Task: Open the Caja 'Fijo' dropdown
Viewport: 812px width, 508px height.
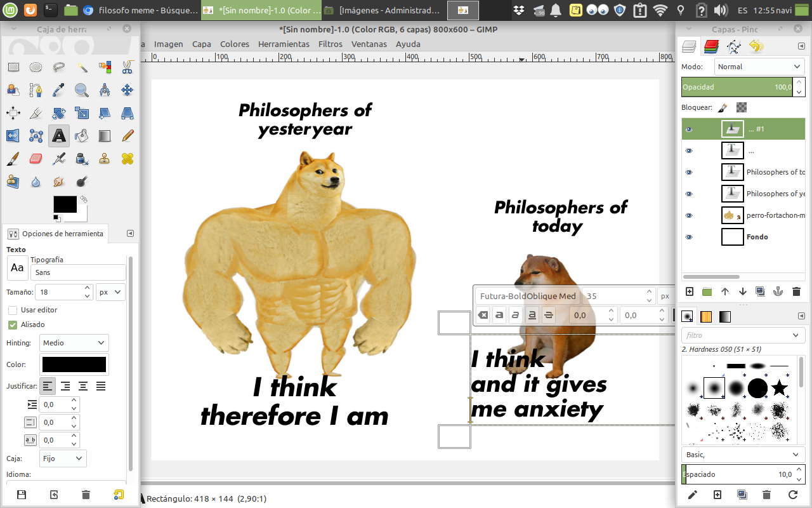Action: (63, 458)
